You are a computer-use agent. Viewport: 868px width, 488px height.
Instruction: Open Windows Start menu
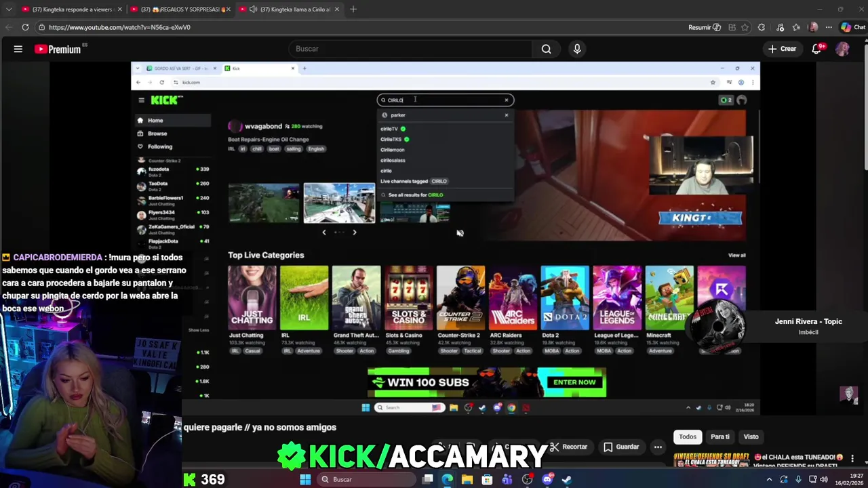coord(305,479)
